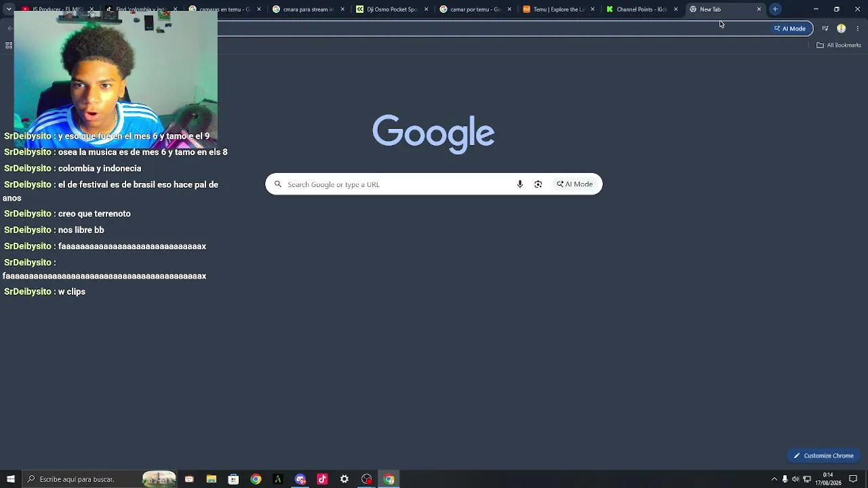Open the red-white app left of File Explorer
868x488 pixels.
click(189, 479)
